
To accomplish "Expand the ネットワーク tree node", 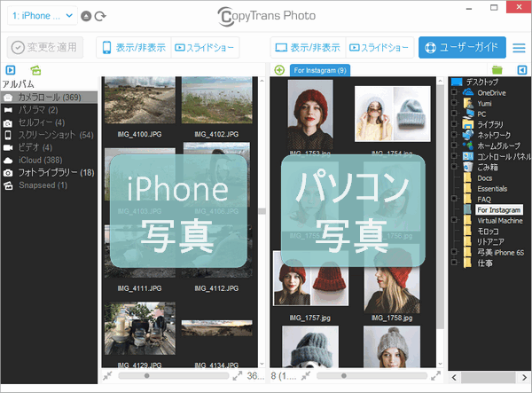I will (454, 135).
